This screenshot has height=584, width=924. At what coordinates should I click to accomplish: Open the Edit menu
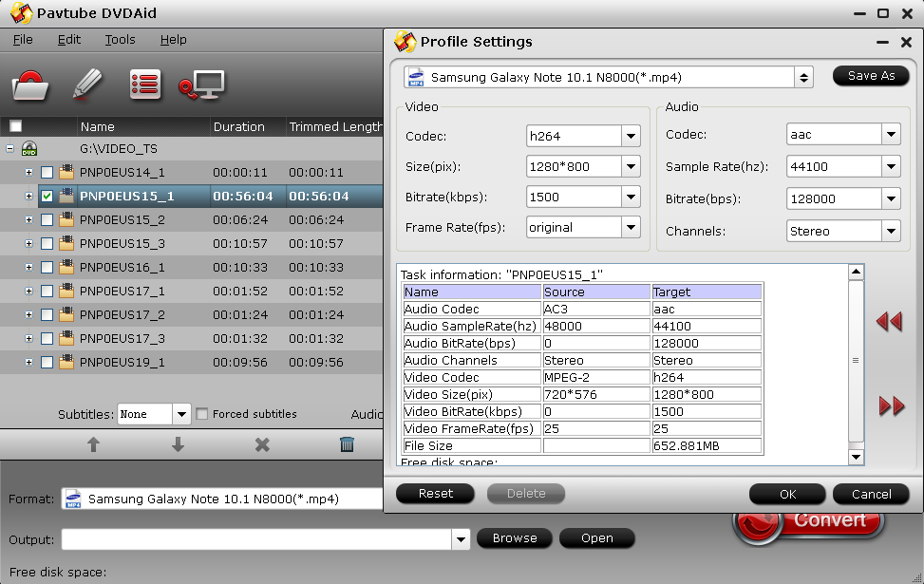coord(69,40)
